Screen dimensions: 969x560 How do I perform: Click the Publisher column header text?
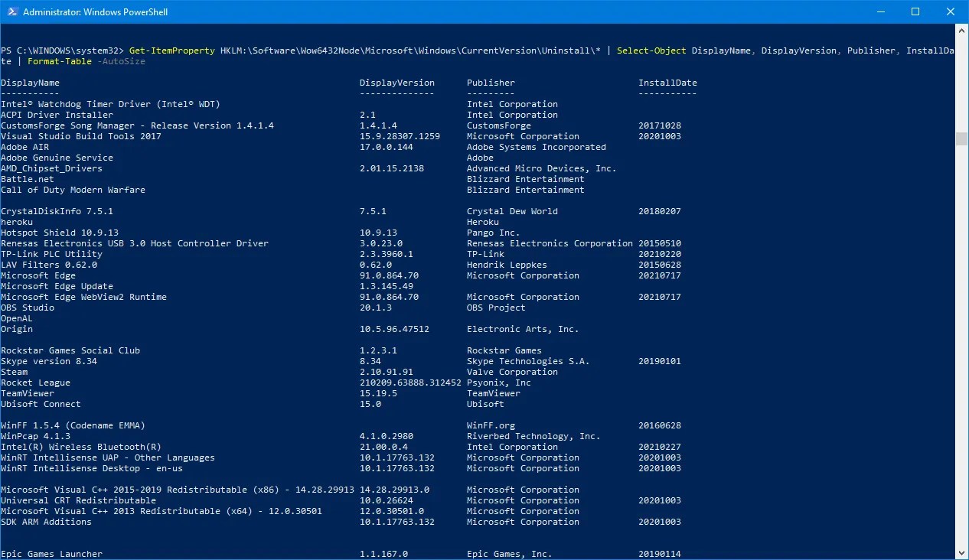click(491, 82)
